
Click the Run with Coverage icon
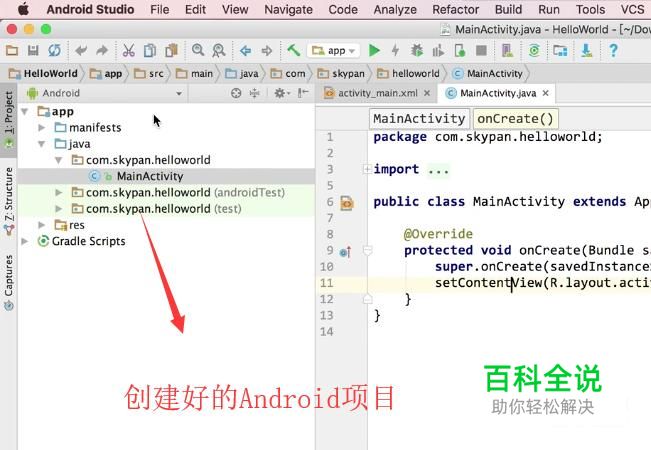click(438, 51)
